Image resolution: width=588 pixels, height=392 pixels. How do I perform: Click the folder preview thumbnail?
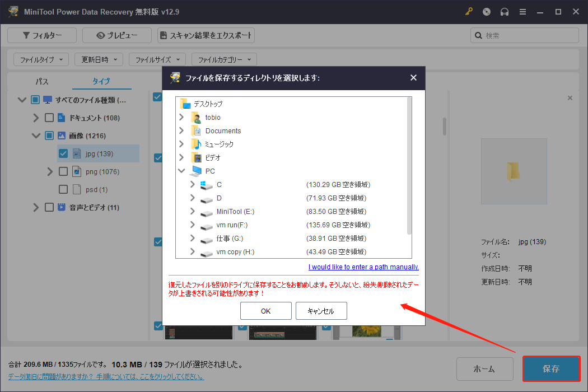tap(514, 171)
